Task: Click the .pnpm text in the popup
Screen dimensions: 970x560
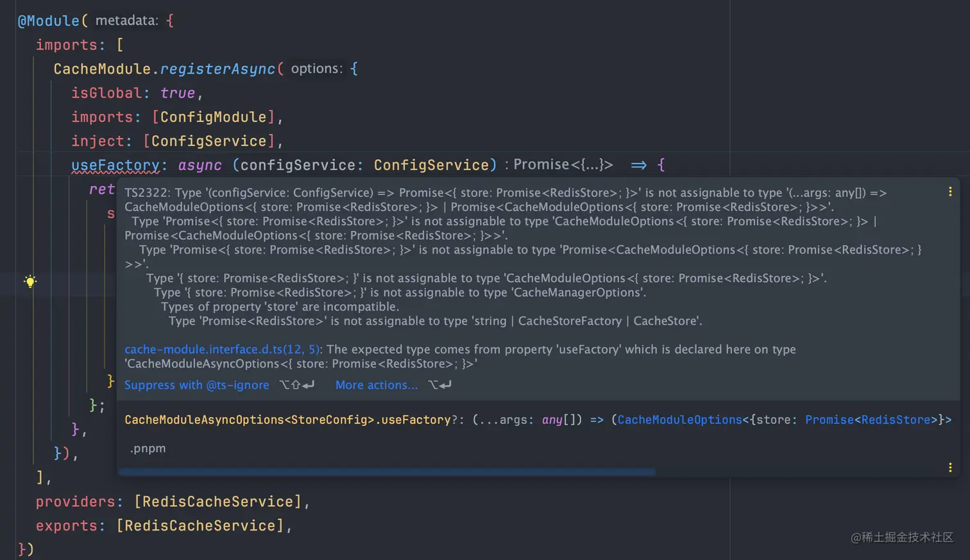Action: [148, 448]
